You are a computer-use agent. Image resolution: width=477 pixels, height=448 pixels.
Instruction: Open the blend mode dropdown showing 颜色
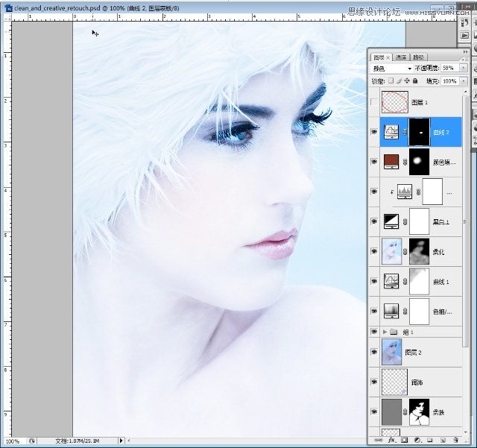[x=391, y=69]
